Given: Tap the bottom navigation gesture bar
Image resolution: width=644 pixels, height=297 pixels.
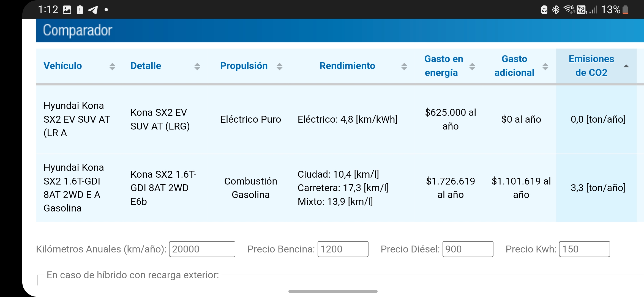Looking at the screenshot, I should click(333, 291).
